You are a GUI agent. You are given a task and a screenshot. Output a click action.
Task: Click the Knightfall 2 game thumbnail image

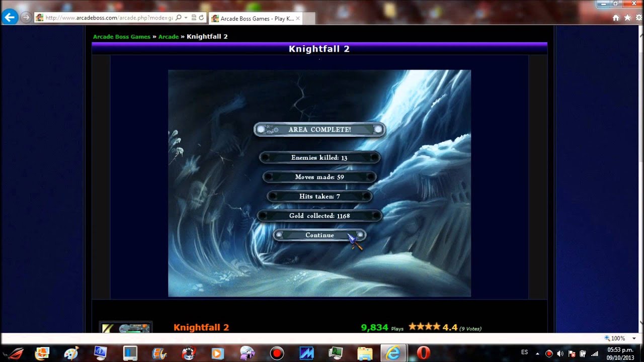coord(126,327)
